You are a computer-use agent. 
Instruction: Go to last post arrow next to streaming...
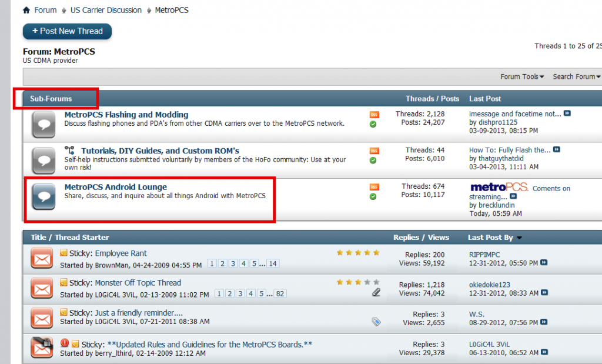pos(513,196)
